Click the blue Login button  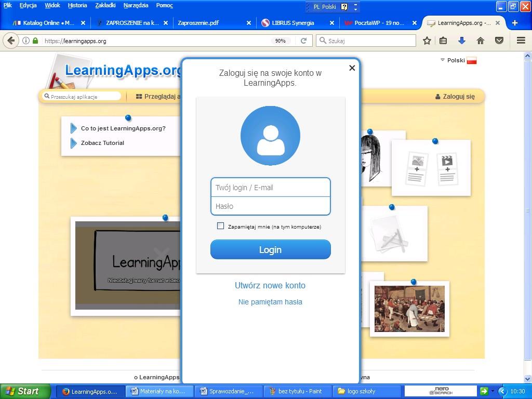coord(270,250)
